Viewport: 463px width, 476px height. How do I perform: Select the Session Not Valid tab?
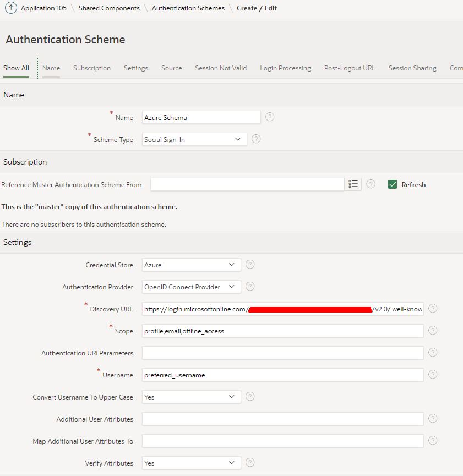[x=221, y=68]
